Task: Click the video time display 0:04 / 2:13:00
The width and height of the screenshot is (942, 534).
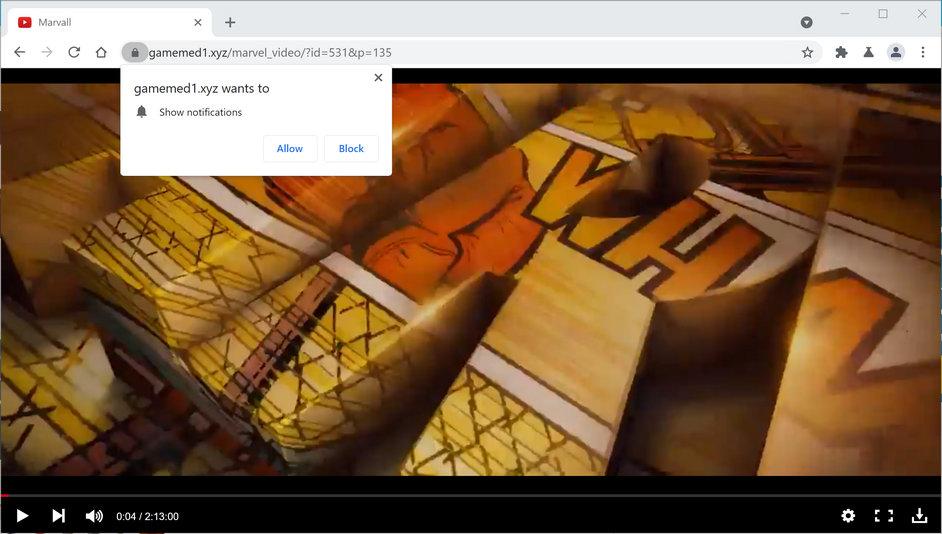Action: 147,516
